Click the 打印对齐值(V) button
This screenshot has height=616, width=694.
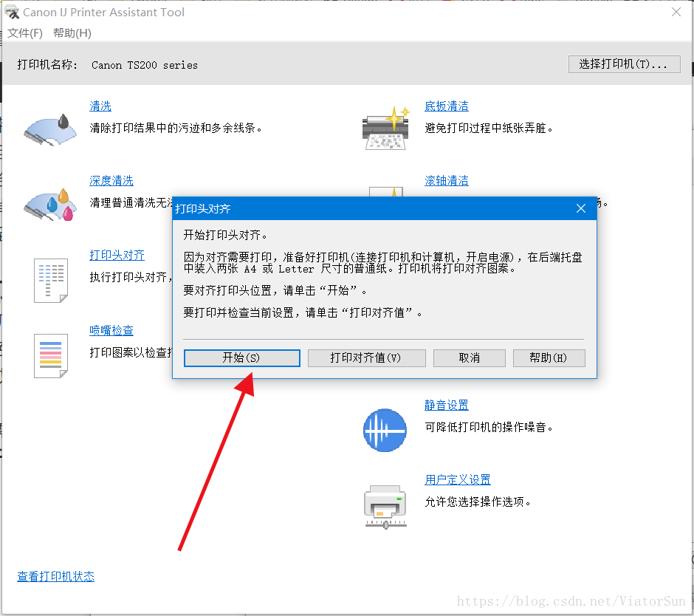(x=366, y=357)
